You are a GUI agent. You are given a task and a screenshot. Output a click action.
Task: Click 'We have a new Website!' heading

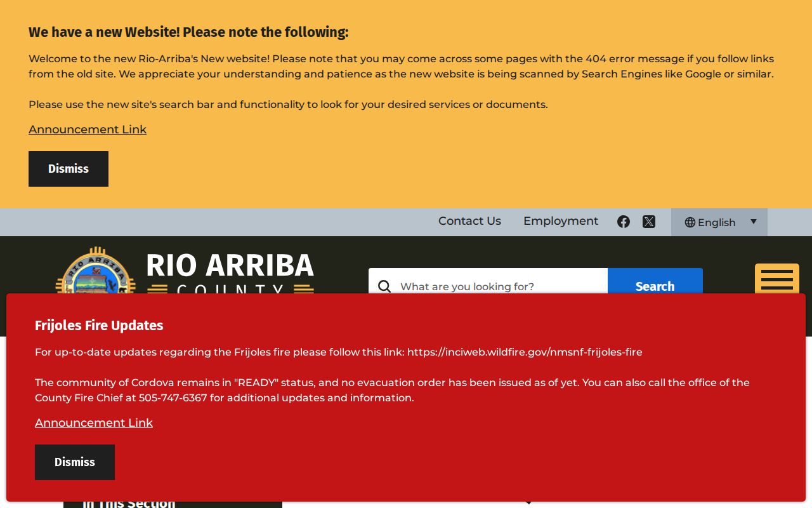tap(188, 32)
